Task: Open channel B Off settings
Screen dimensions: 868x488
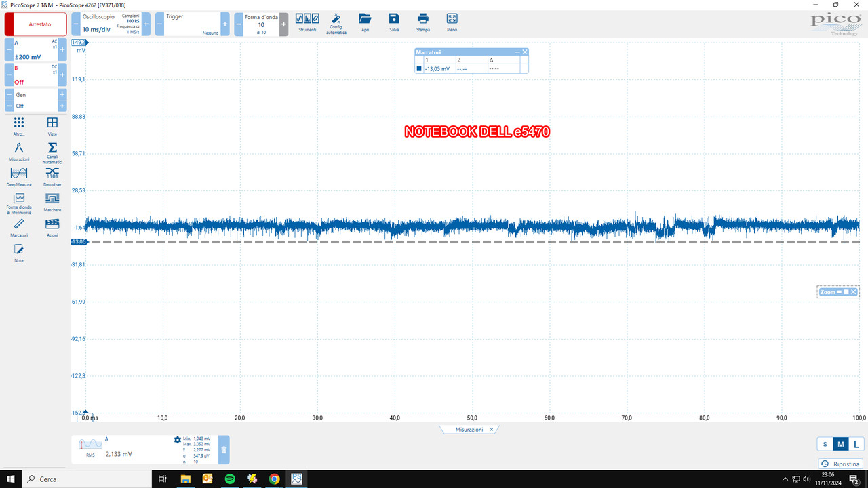Action: pos(36,75)
